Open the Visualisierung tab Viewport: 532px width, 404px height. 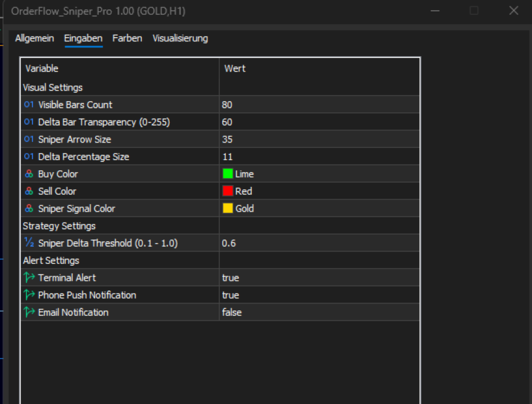click(180, 38)
